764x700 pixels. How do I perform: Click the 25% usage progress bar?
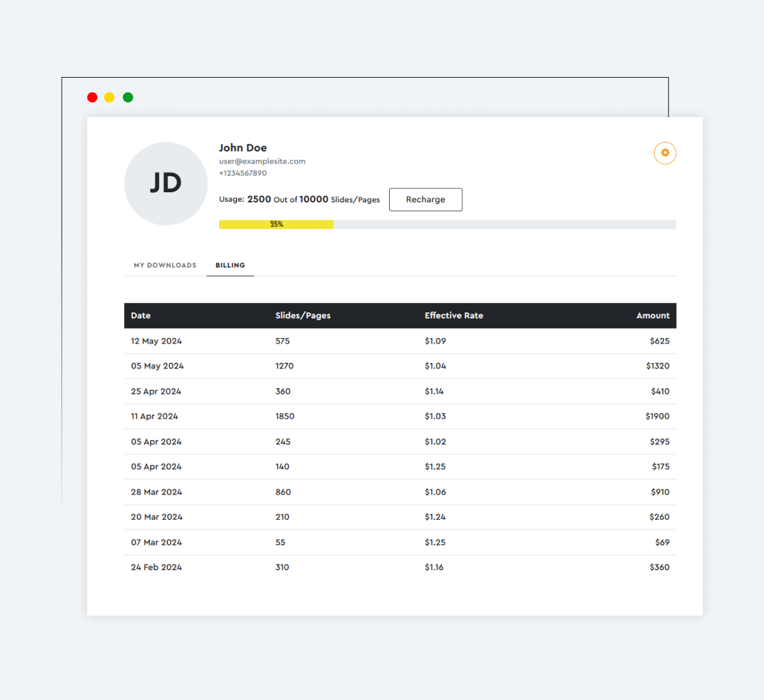pyautogui.click(x=447, y=225)
